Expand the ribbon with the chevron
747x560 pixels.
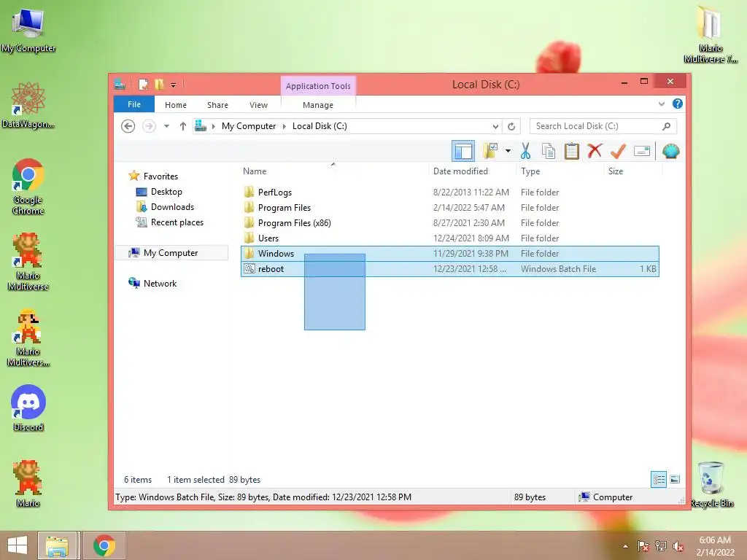[661, 104]
